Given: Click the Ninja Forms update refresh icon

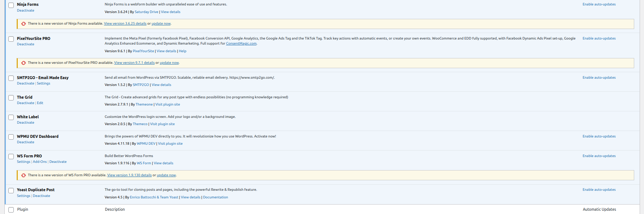Looking at the screenshot, I should (x=24, y=24).
